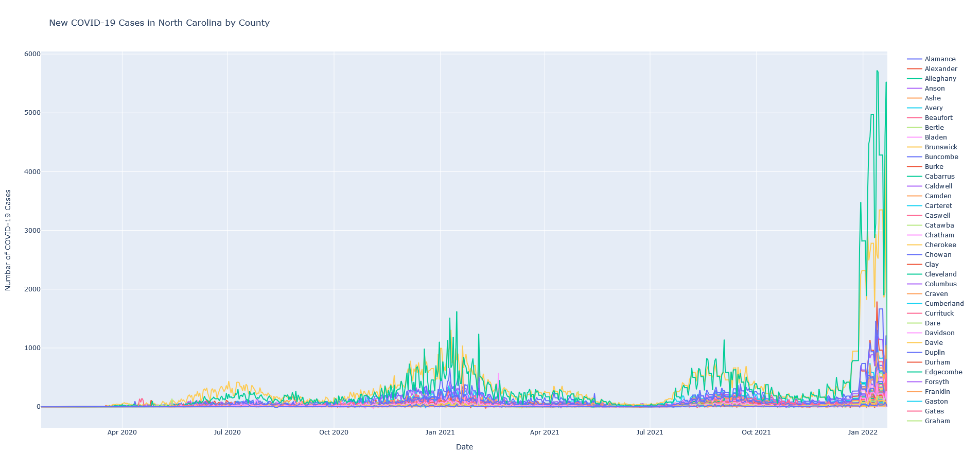Click the Edgecombe line color swatch

click(914, 372)
